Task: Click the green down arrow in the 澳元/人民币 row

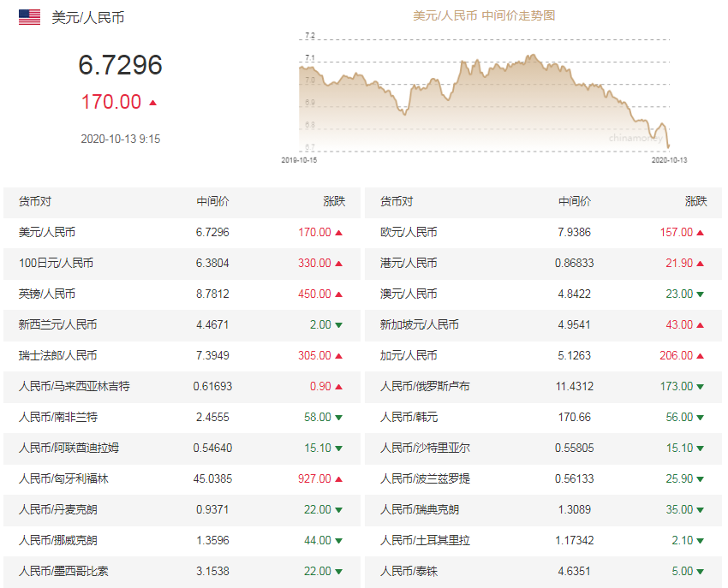Action: point(701,294)
